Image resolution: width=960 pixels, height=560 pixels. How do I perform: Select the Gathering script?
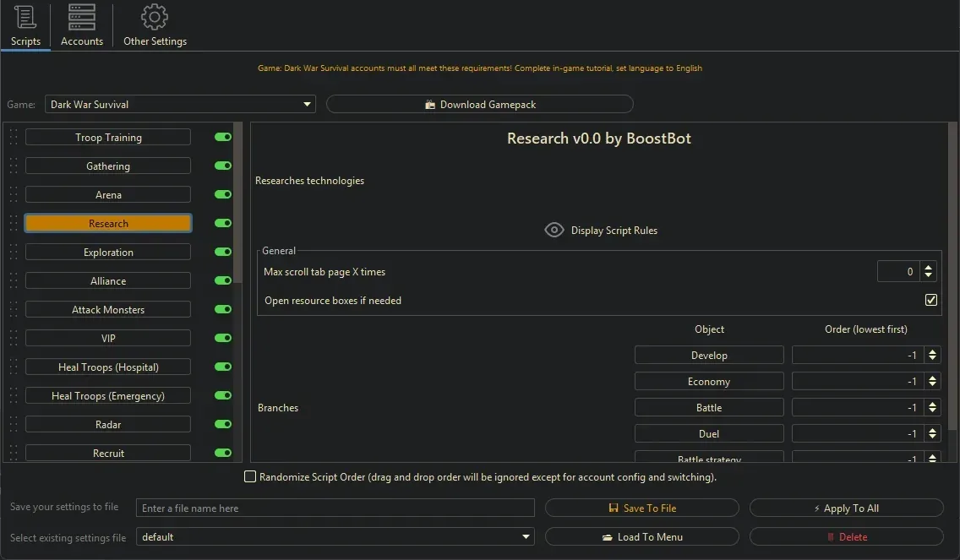(108, 166)
